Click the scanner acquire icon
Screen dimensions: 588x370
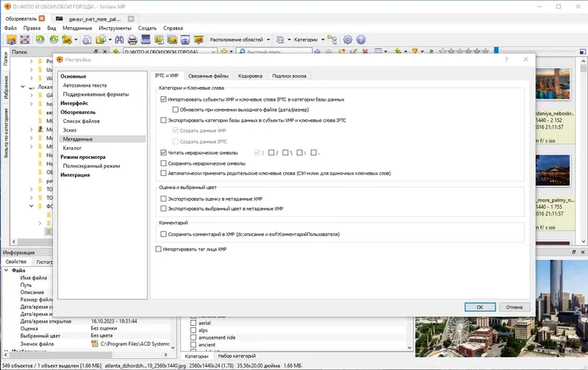[146, 40]
